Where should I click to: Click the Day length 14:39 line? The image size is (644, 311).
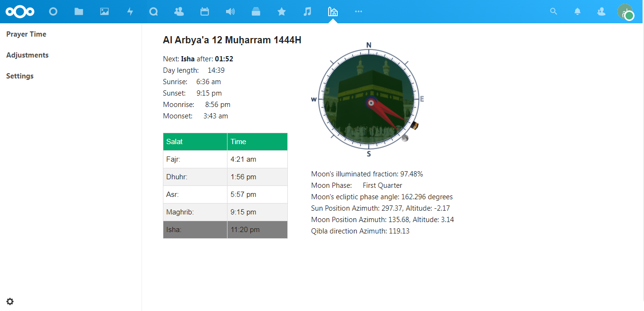click(x=194, y=70)
